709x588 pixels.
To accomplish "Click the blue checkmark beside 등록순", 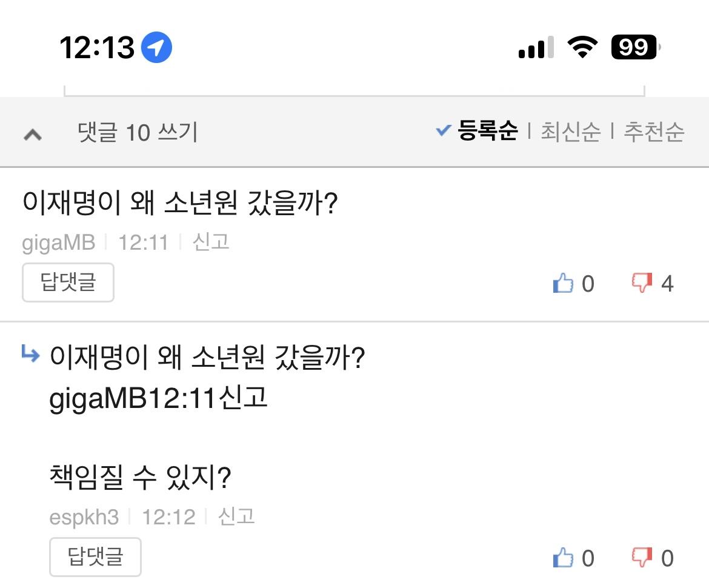I will click(x=443, y=130).
